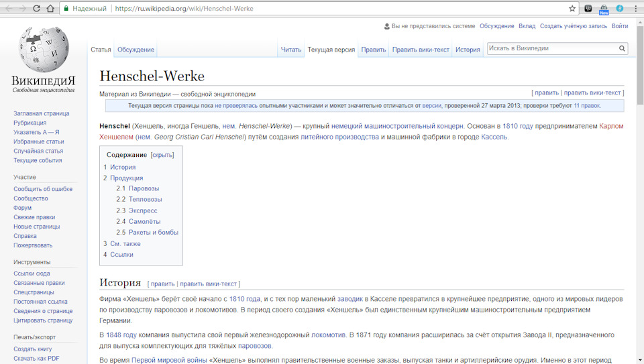The height and width of the screenshot is (364, 644).
Task: Select the Текущая версия tab
Action: click(331, 50)
